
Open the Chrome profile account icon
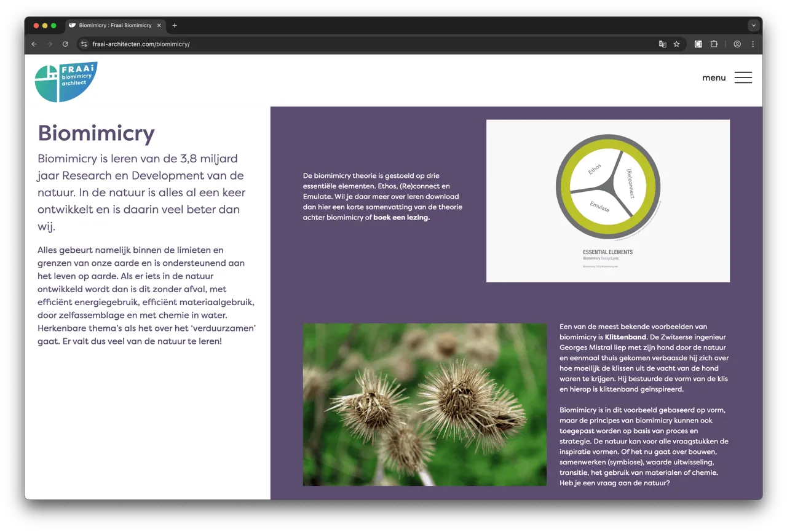[737, 44]
